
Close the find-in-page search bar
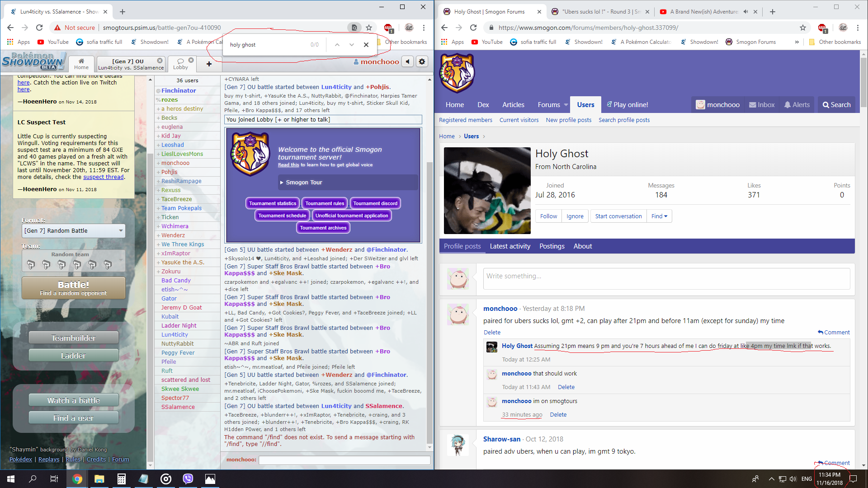pyautogui.click(x=366, y=45)
